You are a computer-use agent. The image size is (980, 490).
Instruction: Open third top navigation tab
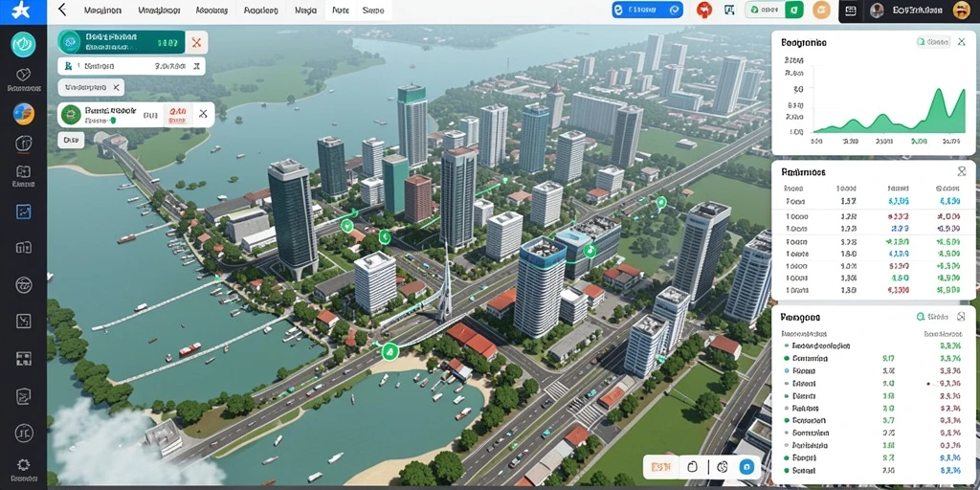212,11
